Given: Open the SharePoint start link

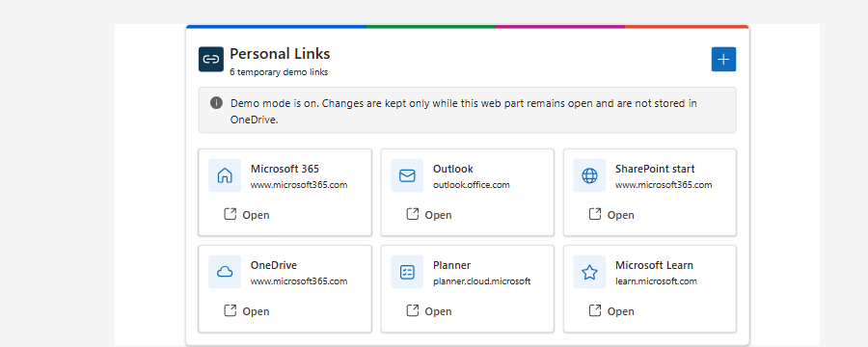Looking at the screenshot, I should click(x=611, y=215).
